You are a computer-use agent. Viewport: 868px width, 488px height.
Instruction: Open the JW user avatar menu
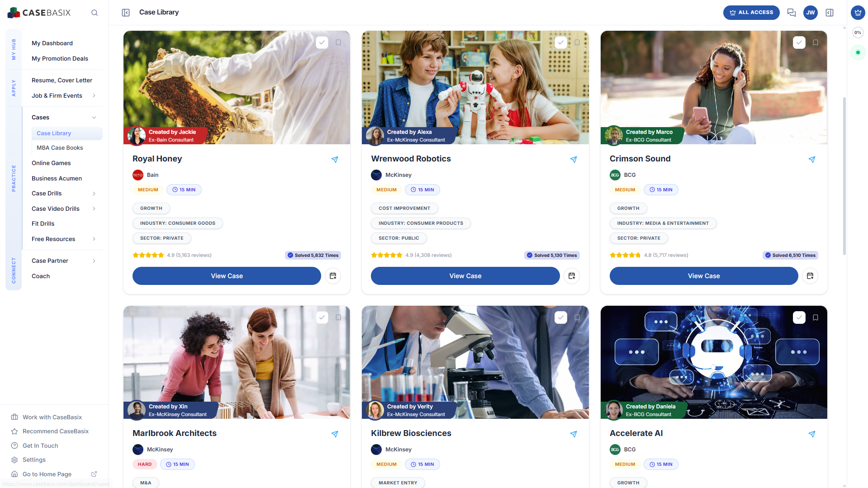(x=811, y=13)
